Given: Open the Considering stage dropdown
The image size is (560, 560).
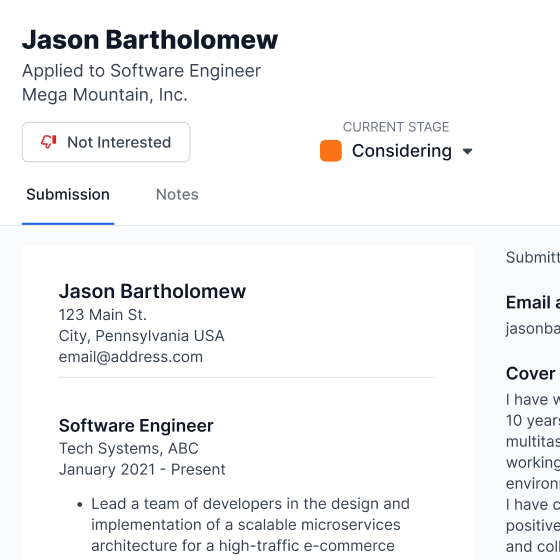Looking at the screenshot, I should [396, 151].
